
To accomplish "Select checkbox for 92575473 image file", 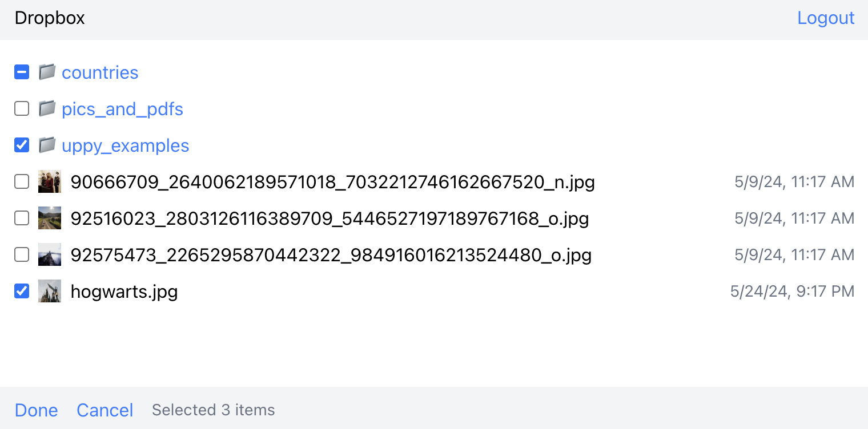I will pyautogui.click(x=22, y=255).
